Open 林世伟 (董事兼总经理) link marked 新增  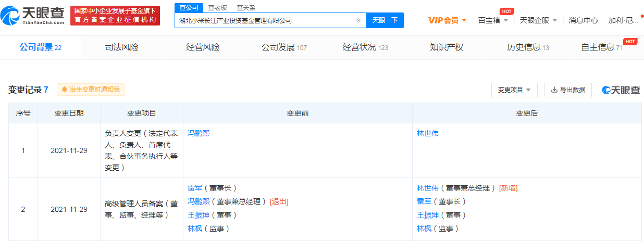(428, 188)
